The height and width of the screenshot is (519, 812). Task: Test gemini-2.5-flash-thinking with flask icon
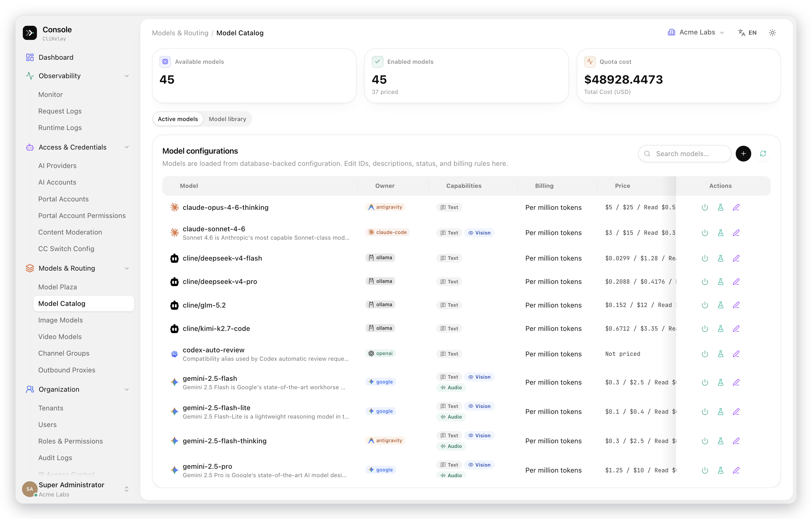[x=720, y=441]
